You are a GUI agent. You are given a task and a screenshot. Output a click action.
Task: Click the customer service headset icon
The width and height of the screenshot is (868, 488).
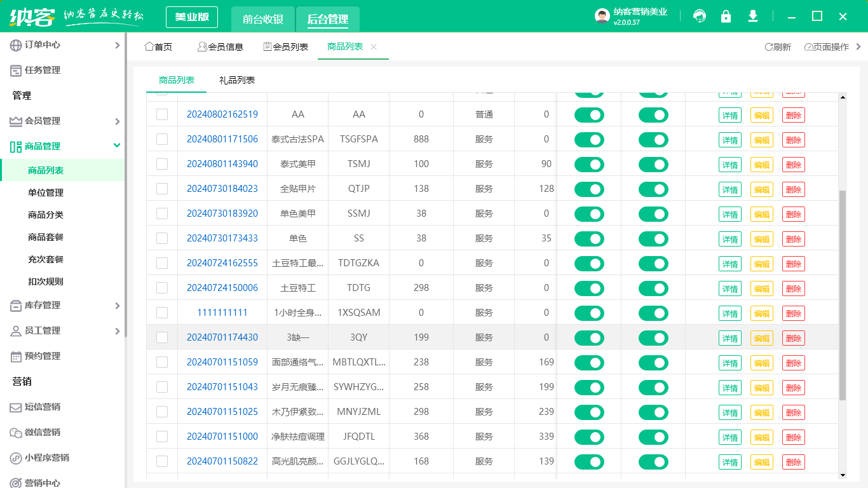click(x=700, y=17)
